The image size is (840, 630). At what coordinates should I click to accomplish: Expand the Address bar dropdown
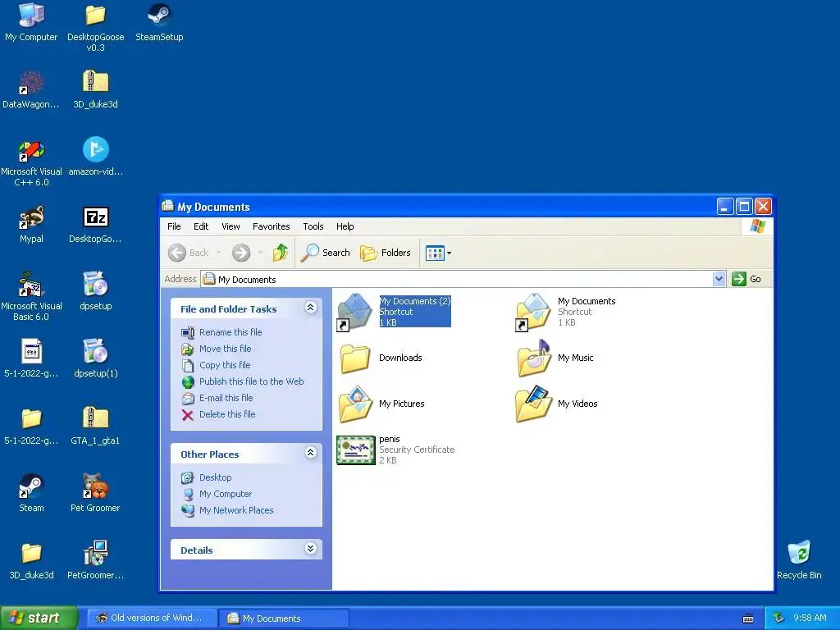[719, 279]
